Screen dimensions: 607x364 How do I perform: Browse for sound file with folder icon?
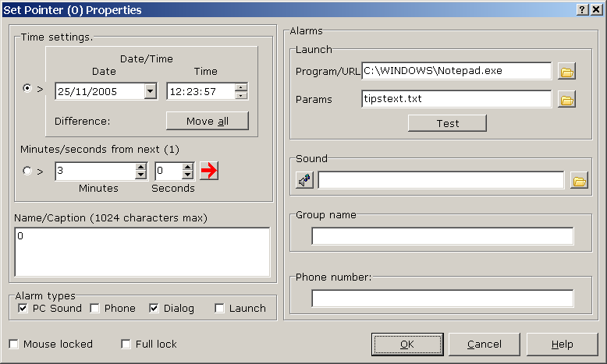[578, 181]
